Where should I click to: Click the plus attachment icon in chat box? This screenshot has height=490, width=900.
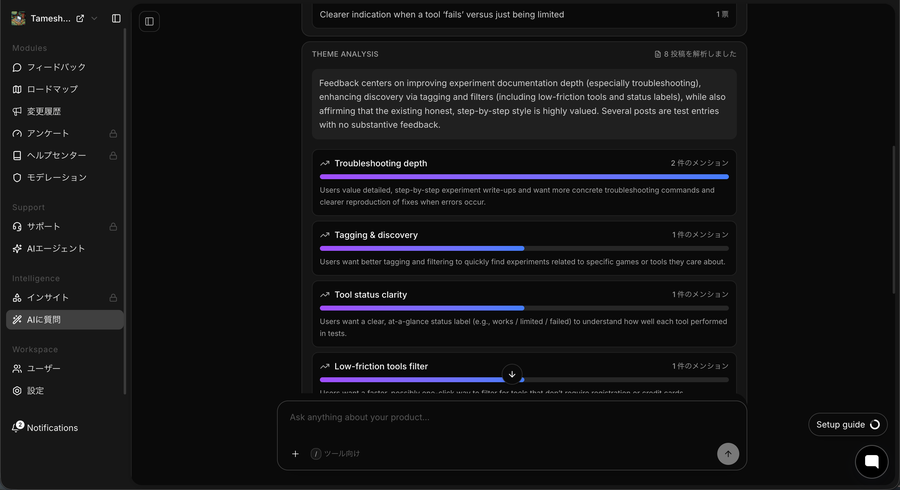tap(295, 454)
